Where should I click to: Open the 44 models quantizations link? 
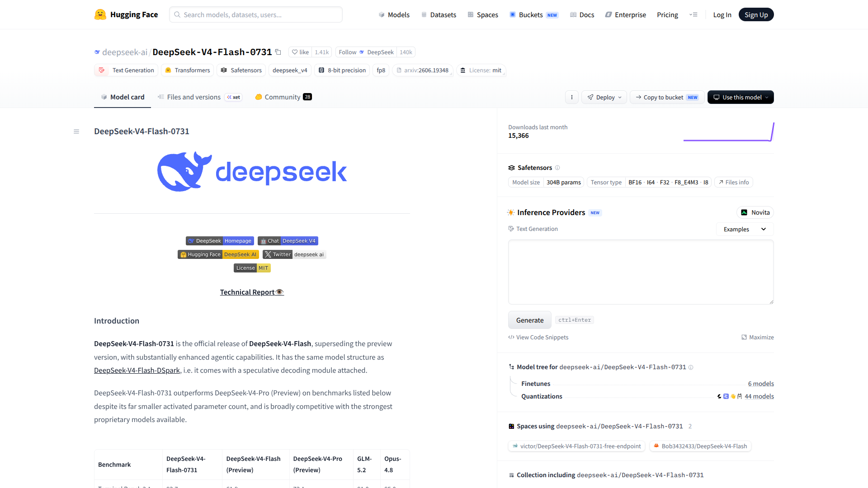(759, 396)
